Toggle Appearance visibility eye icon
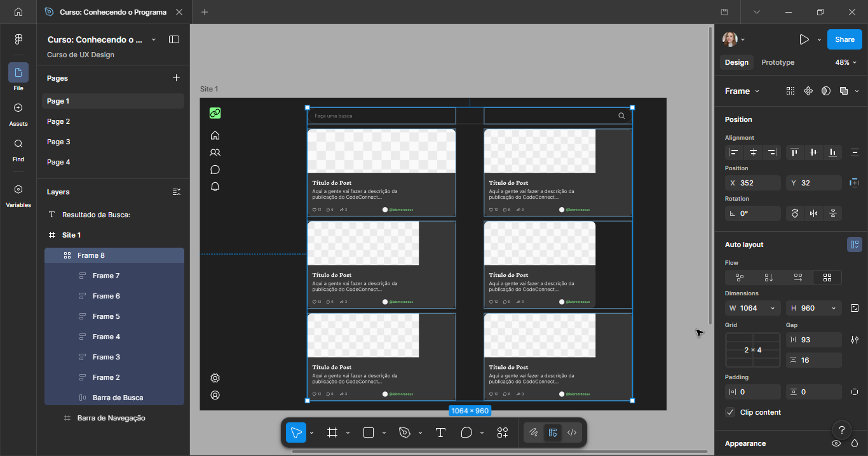 click(837, 443)
